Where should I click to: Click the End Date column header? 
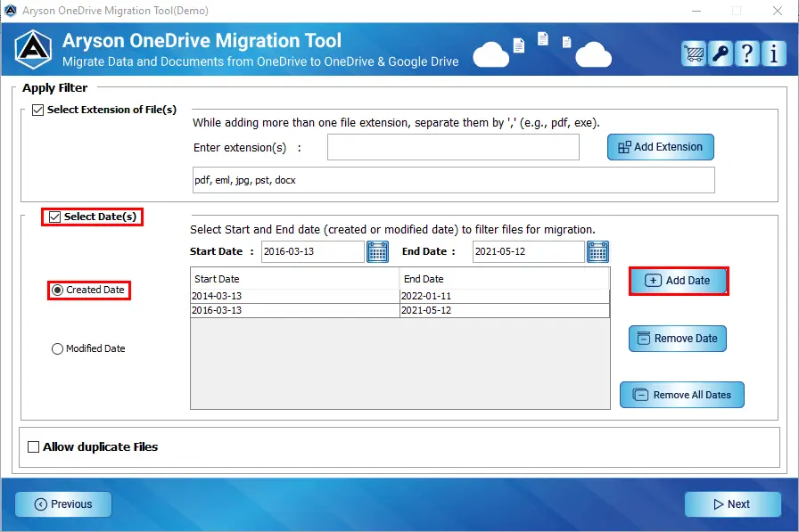click(x=505, y=279)
